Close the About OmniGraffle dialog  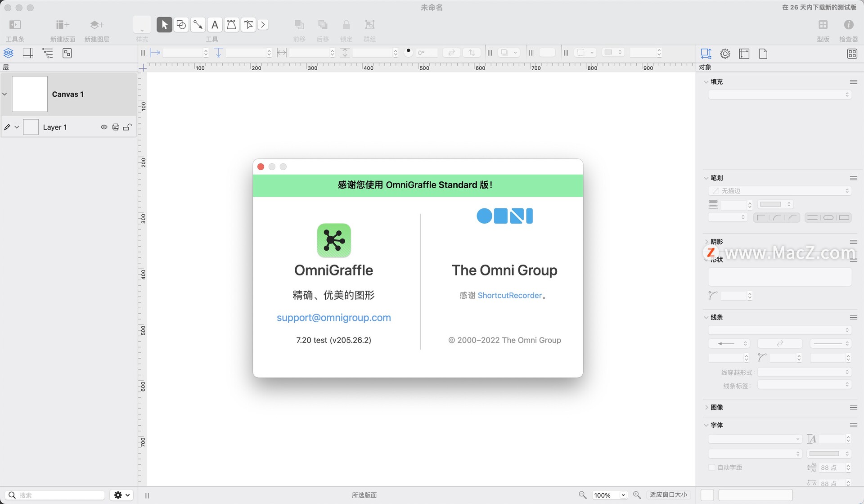[261, 167]
